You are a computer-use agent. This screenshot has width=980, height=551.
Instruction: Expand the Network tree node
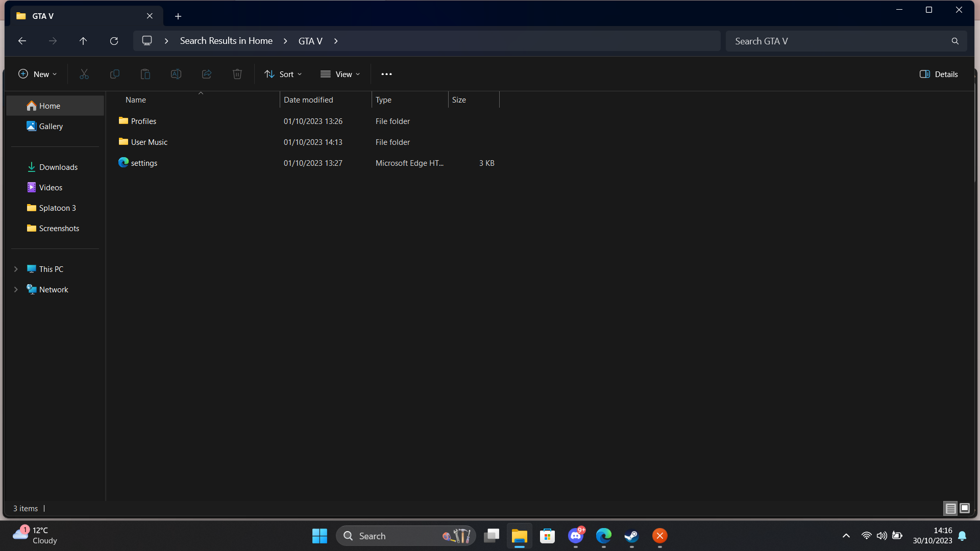pyautogui.click(x=16, y=289)
